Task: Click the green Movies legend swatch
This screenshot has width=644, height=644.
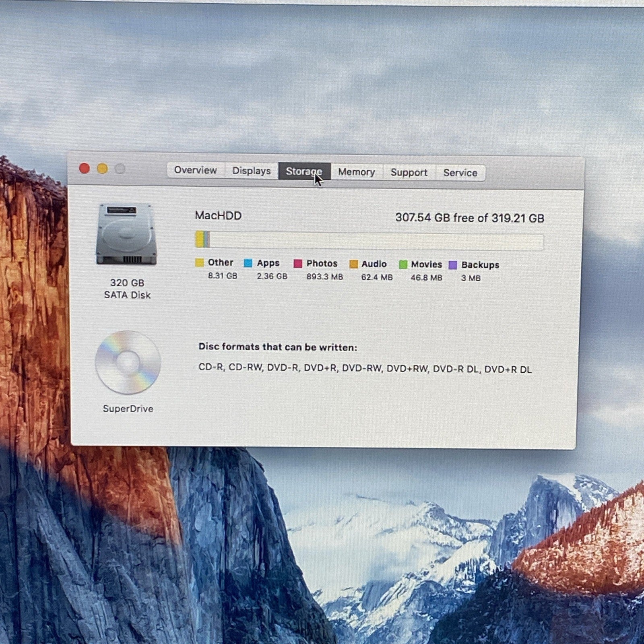Action: pos(403,264)
